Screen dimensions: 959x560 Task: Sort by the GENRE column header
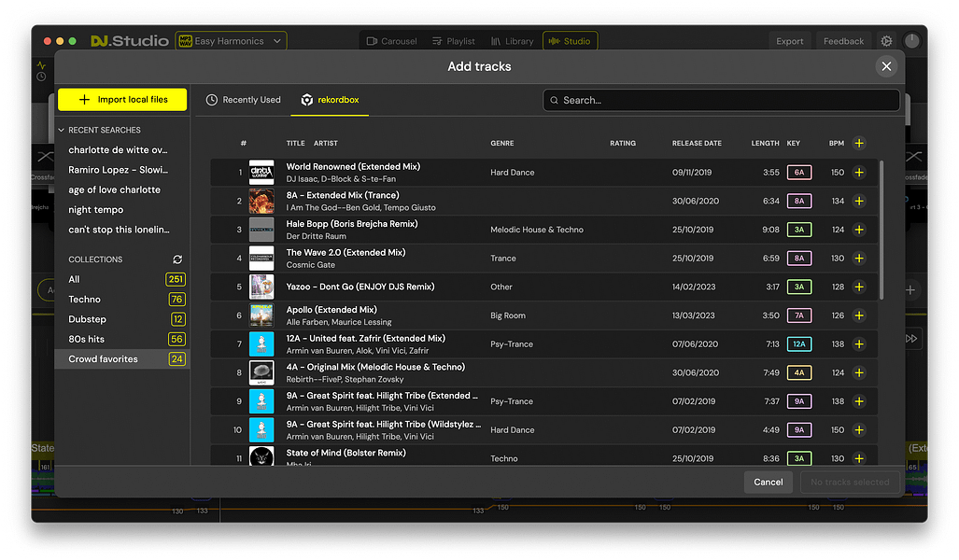[x=501, y=143]
